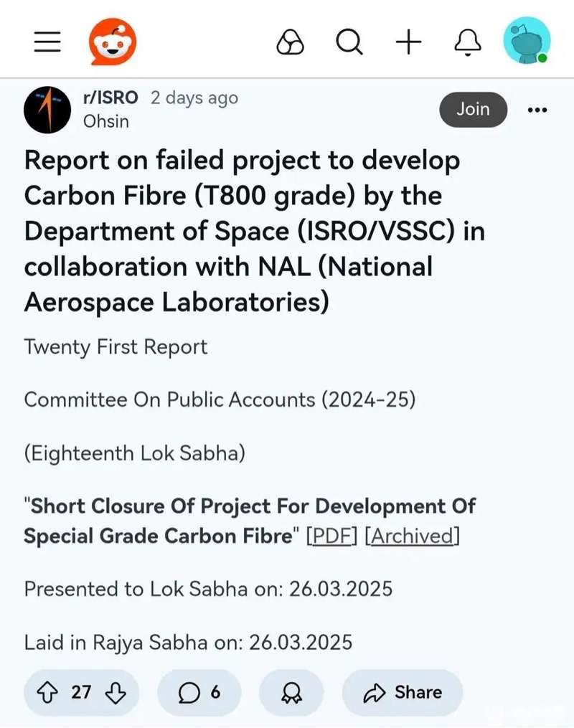The height and width of the screenshot is (728, 574).
Task: Open the notifications bell
Action: tap(468, 42)
